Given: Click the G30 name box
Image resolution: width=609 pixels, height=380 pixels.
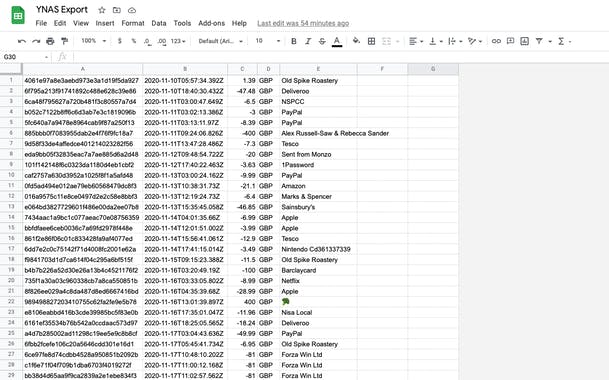Looking at the screenshot, I should (25, 57).
